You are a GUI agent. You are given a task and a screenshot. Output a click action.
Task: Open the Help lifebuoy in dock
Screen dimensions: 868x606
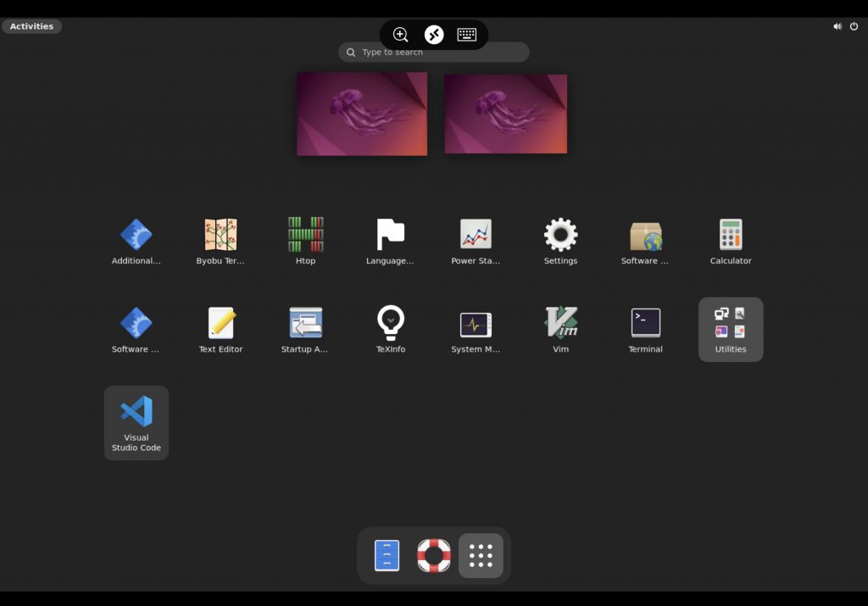tap(434, 556)
